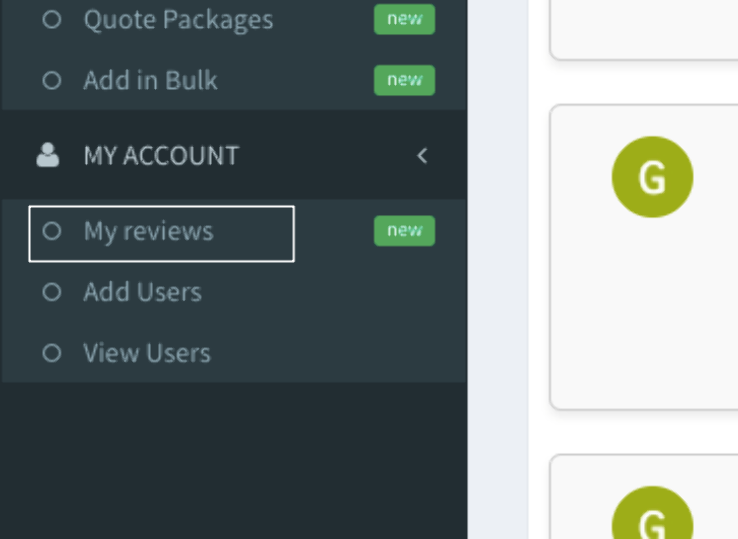This screenshot has width=738, height=539.
Task: Click the My Account user silhouette icon
Action: pos(48,155)
